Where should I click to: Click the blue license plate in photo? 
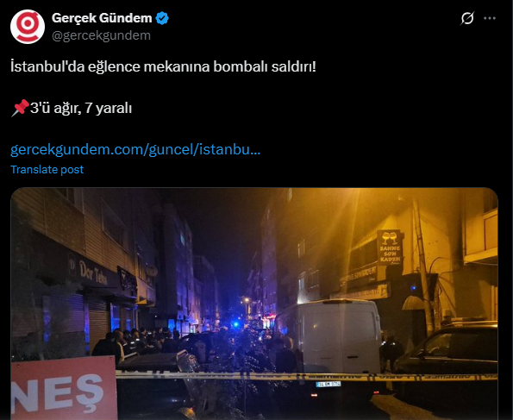pos(328,384)
